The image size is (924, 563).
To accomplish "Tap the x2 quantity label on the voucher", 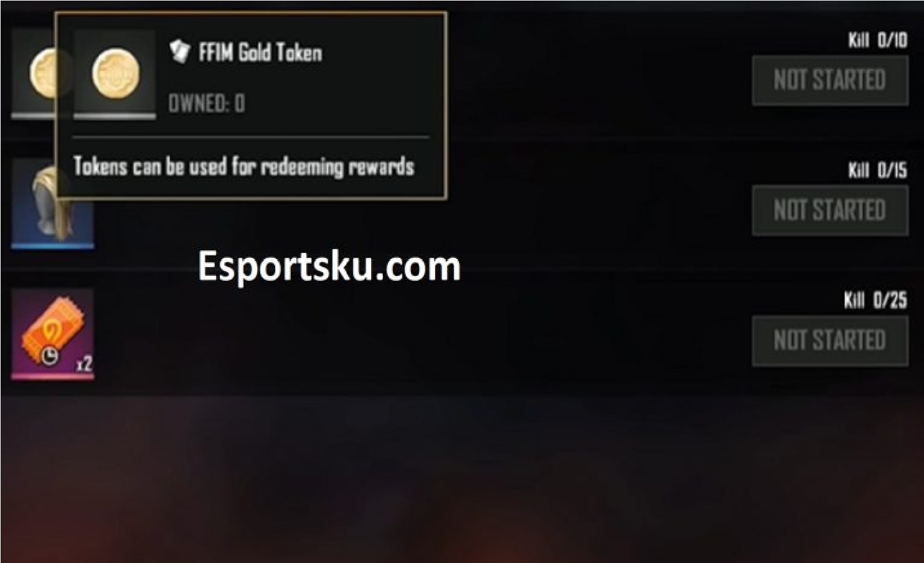I will tap(84, 363).
